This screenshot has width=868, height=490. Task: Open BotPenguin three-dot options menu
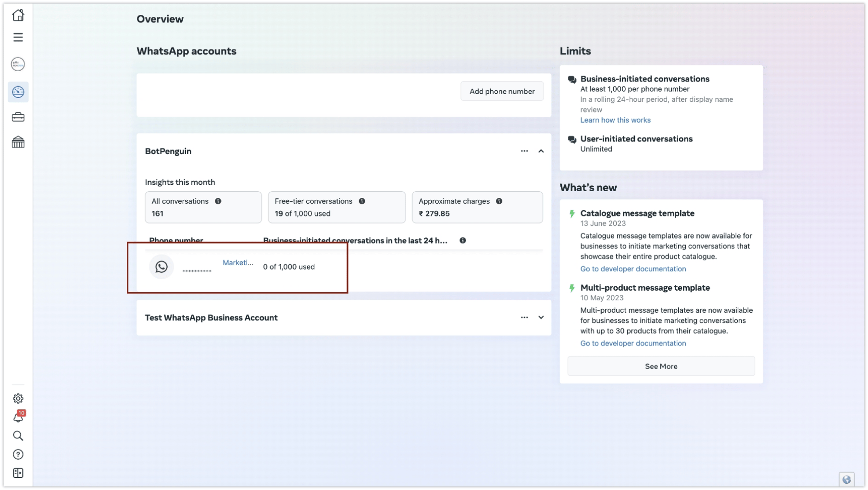pyautogui.click(x=524, y=151)
